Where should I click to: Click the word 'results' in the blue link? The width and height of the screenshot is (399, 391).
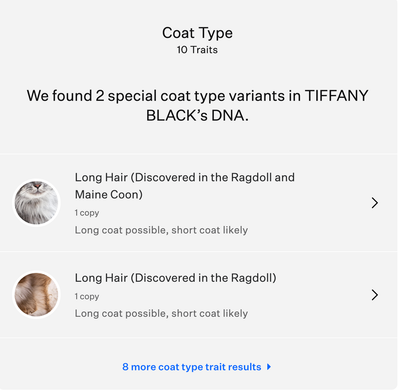pos(245,367)
